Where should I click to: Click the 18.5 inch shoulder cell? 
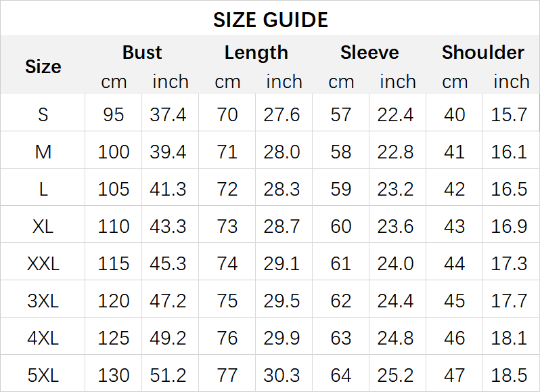click(x=509, y=374)
